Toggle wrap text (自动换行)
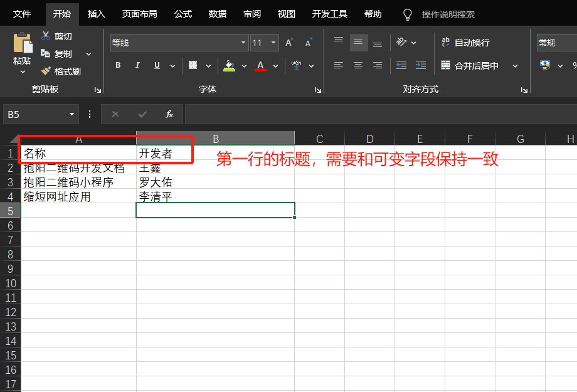Viewport: 577px width, 392px height. pos(465,43)
